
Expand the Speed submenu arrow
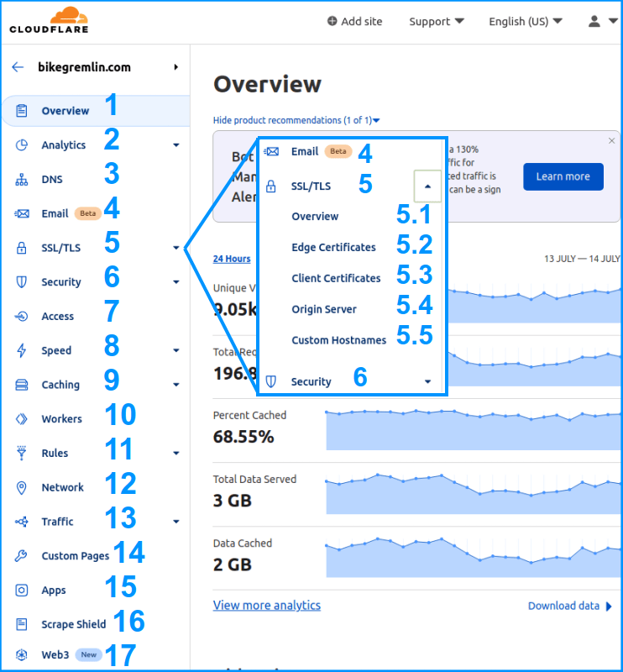point(176,350)
